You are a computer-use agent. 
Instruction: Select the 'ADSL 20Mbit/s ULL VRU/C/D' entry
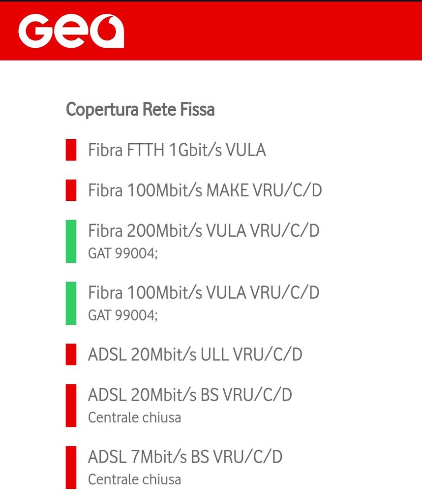(195, 354)
